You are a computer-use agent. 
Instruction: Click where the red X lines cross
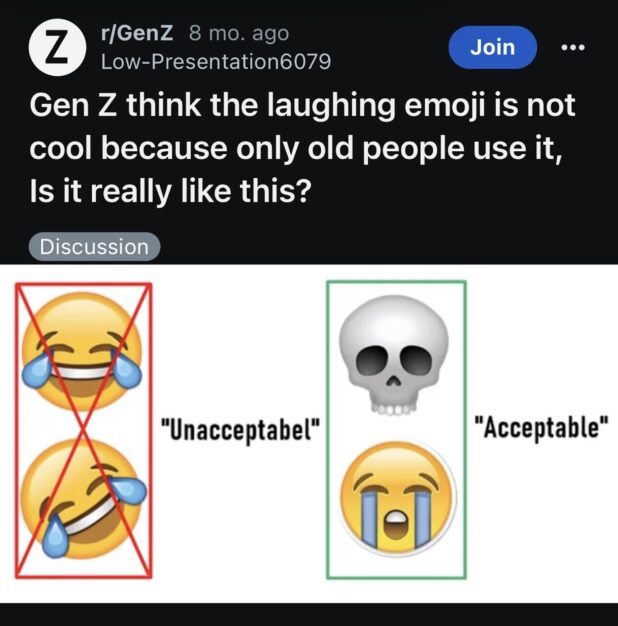82,430
